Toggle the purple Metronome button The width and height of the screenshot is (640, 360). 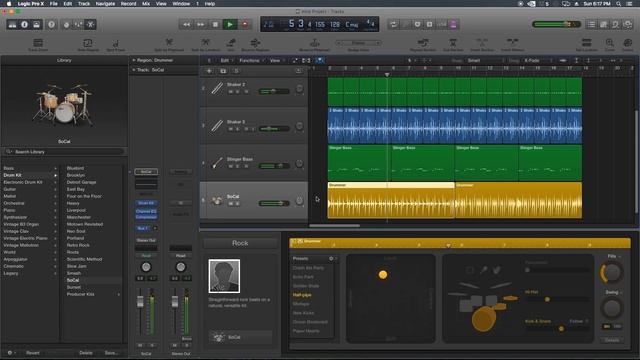tap(453, 24)
